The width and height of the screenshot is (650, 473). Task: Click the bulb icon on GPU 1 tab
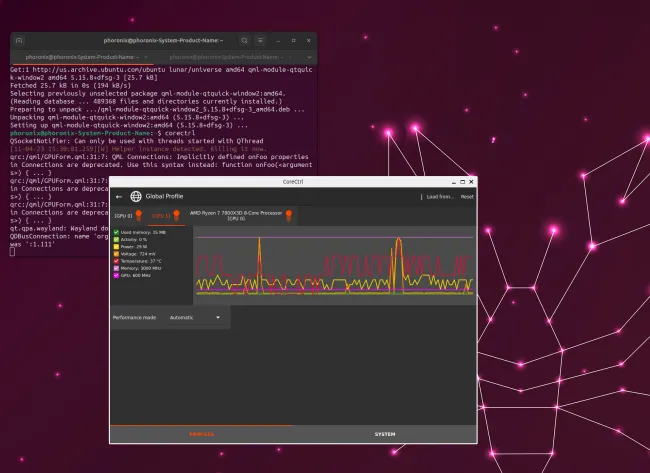click(176, 215)
